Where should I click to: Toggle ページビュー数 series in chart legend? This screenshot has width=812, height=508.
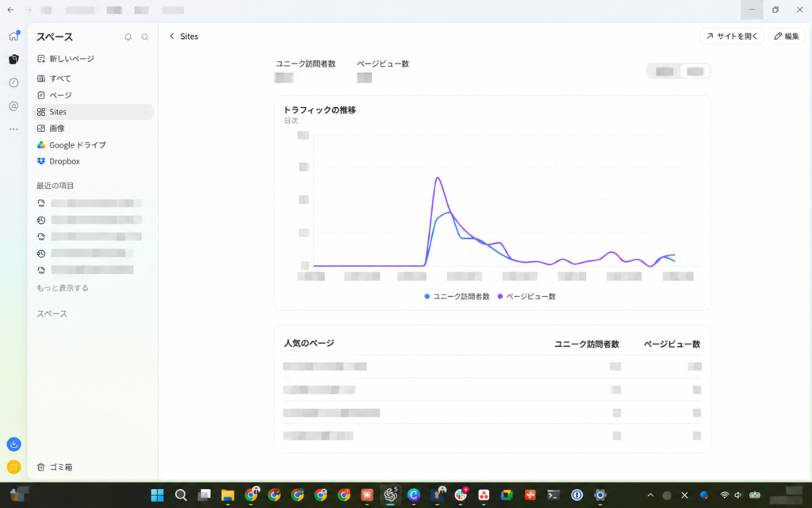coord(527,297)
